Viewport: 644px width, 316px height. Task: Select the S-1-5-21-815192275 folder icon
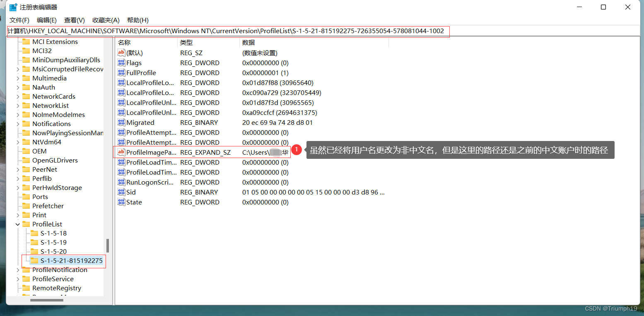pos(35,261)
